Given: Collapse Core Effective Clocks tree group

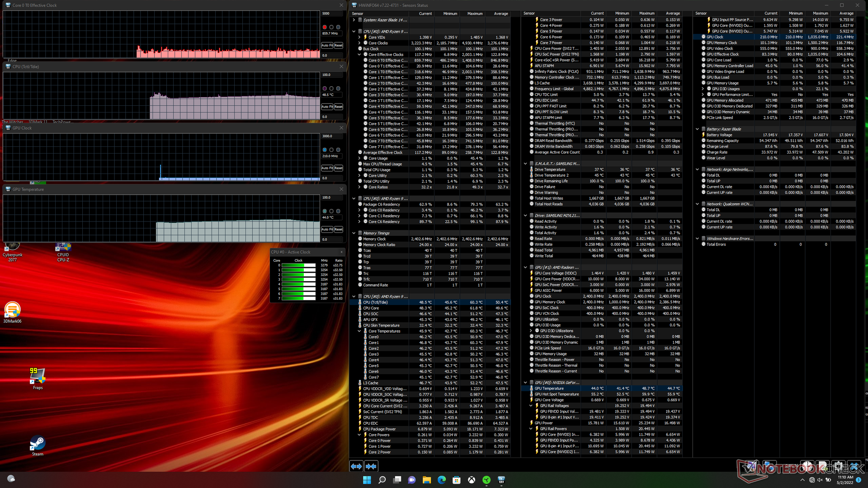Looking at the screenshot, I should click(359, 55).
